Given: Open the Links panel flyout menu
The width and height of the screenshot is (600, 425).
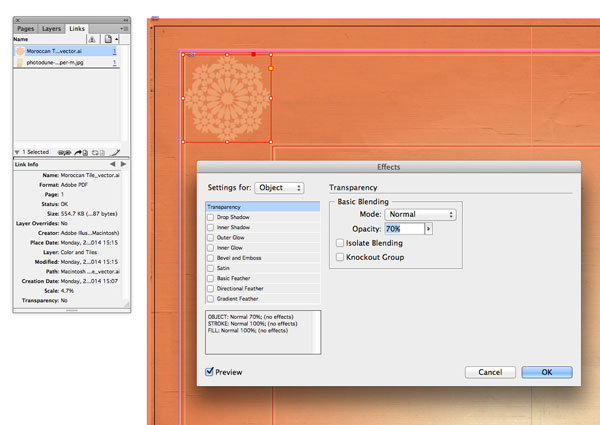Looking at the screenshot, I should [124, 29].
